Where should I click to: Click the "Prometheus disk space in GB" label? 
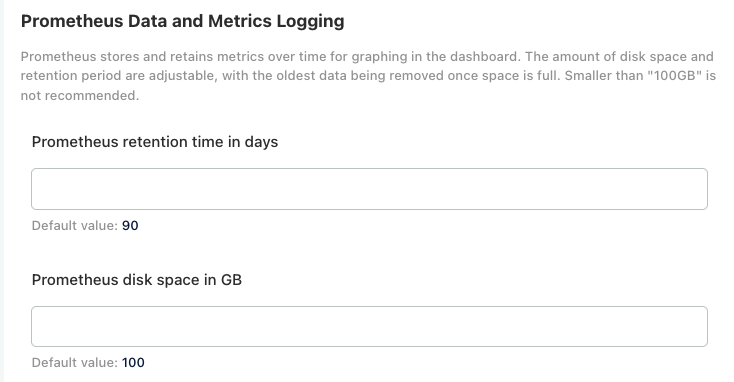coord(137,280)
